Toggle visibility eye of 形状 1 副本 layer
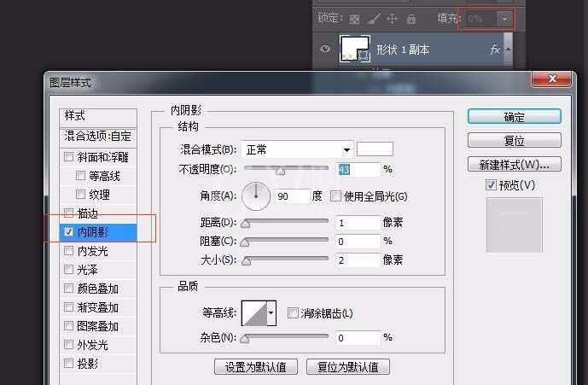 (x=325, y=49)
